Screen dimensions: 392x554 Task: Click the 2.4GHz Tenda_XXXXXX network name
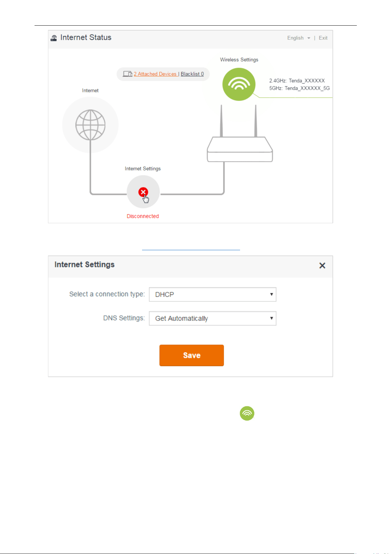297,81
